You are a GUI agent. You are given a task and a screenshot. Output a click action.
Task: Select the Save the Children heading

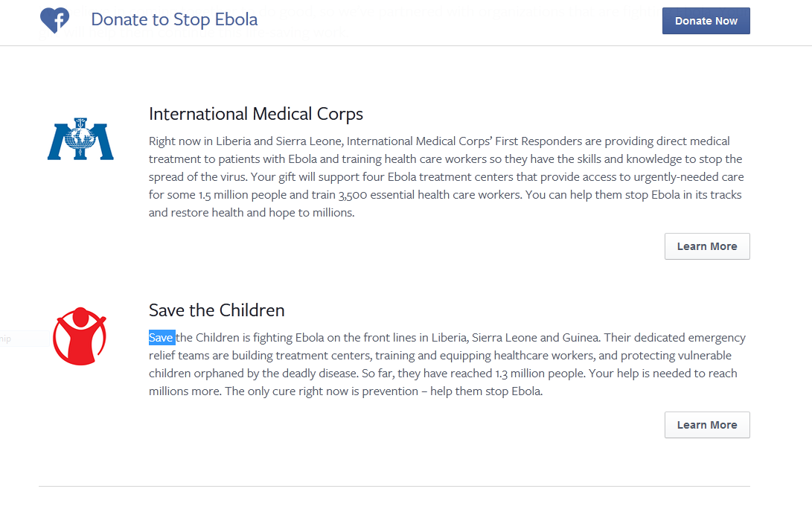[217, 310]
